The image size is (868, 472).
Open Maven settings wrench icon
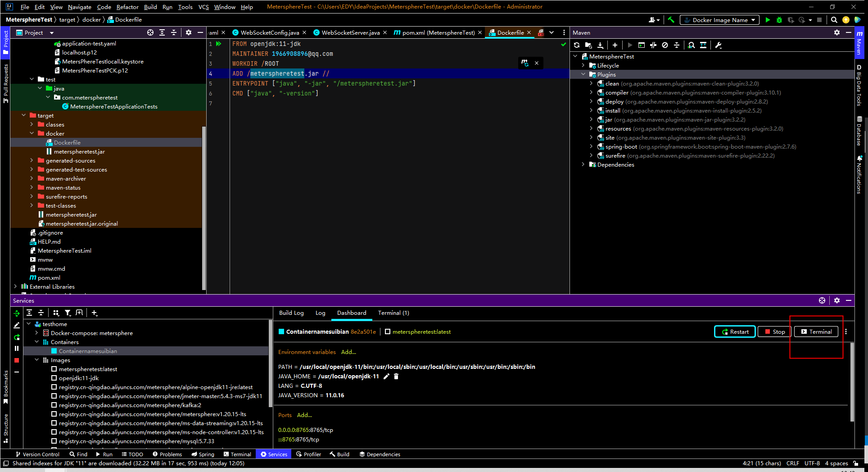click(x=719, y=45)
